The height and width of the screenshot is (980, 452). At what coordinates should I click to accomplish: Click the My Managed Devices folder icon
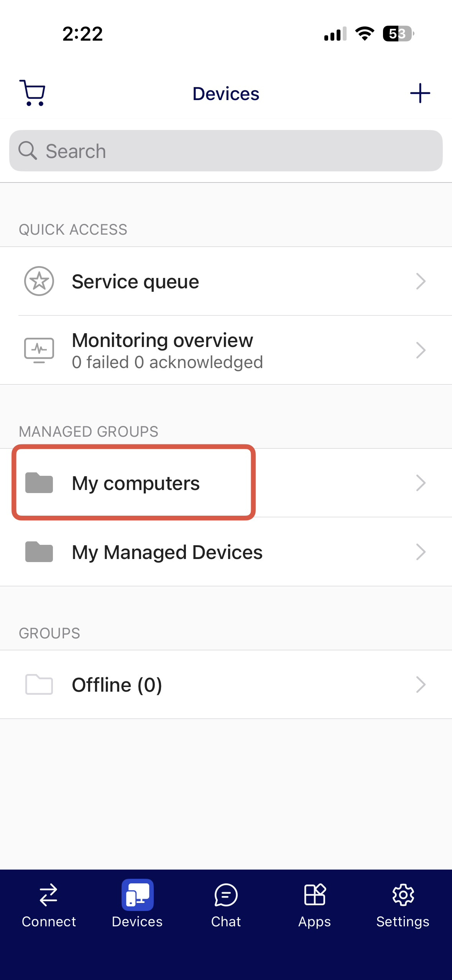tap(39, 552)
